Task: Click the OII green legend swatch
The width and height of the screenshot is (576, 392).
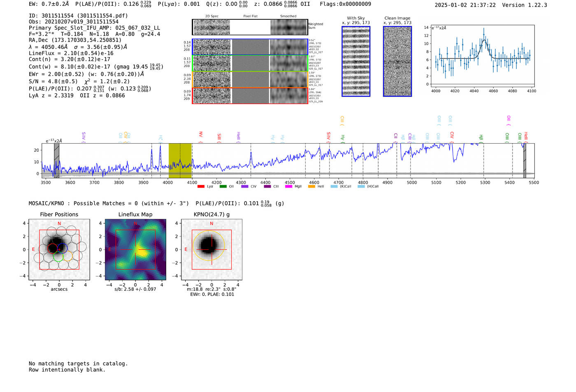Action: click(x=223, y=186)
